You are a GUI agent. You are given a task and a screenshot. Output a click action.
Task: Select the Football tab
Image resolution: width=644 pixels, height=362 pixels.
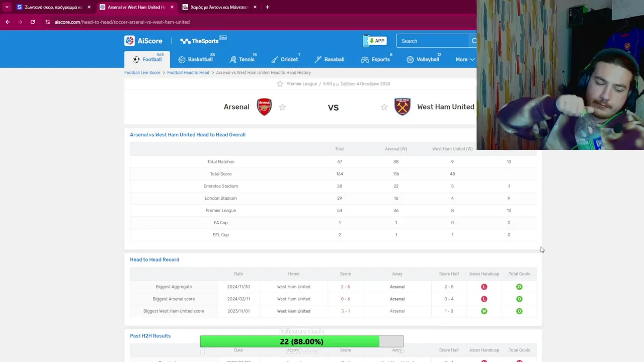[x=147, y=59]
